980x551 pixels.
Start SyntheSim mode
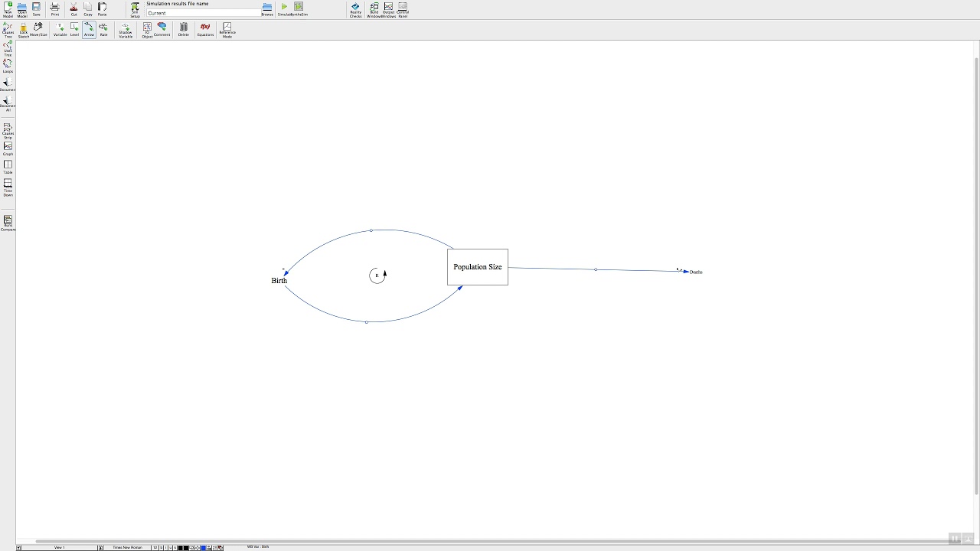click(299, 9)
